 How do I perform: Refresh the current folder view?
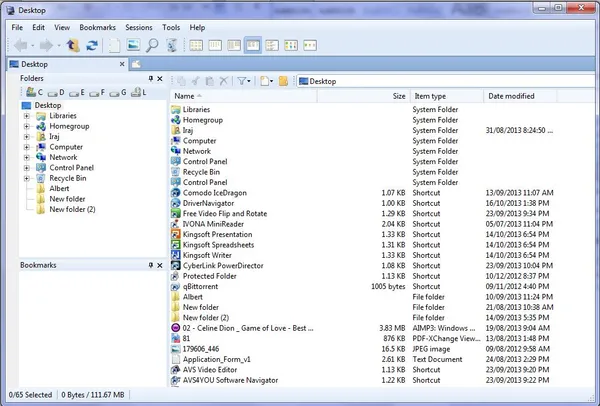pyautogui.click(x=92, y=46)
